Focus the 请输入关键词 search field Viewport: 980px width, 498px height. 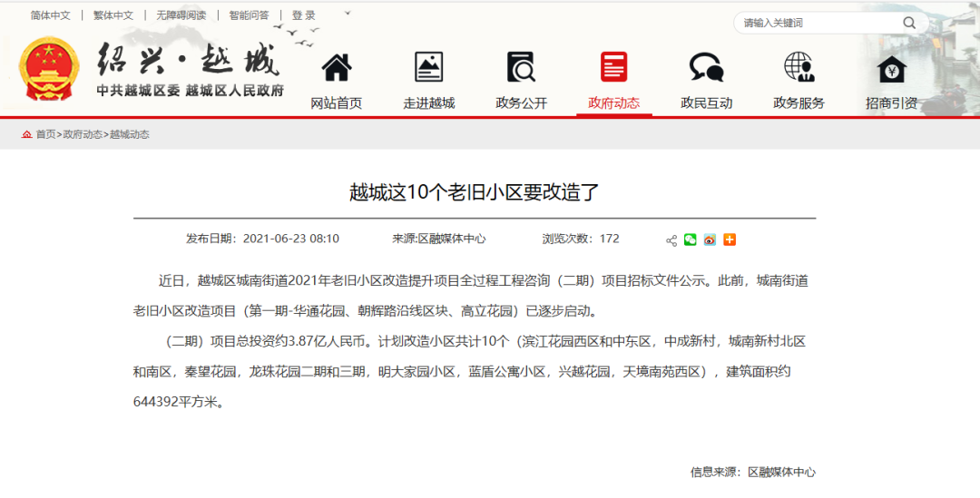(817, 23)
